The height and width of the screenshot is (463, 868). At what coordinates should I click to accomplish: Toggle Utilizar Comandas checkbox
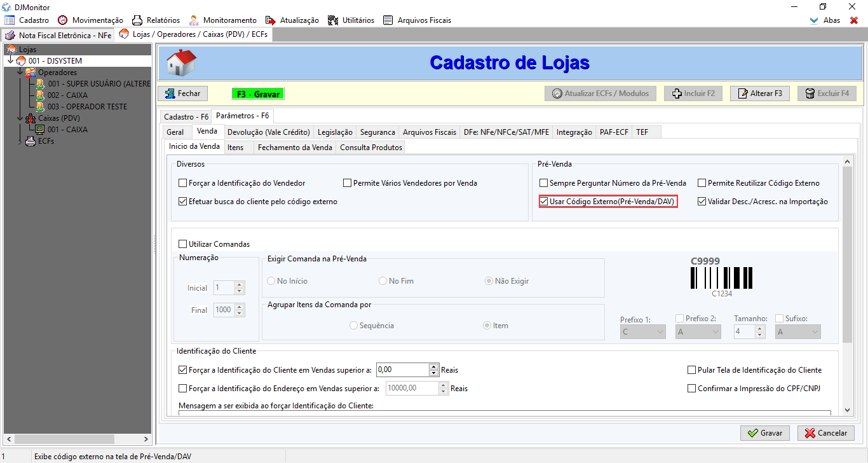[183, 244]
